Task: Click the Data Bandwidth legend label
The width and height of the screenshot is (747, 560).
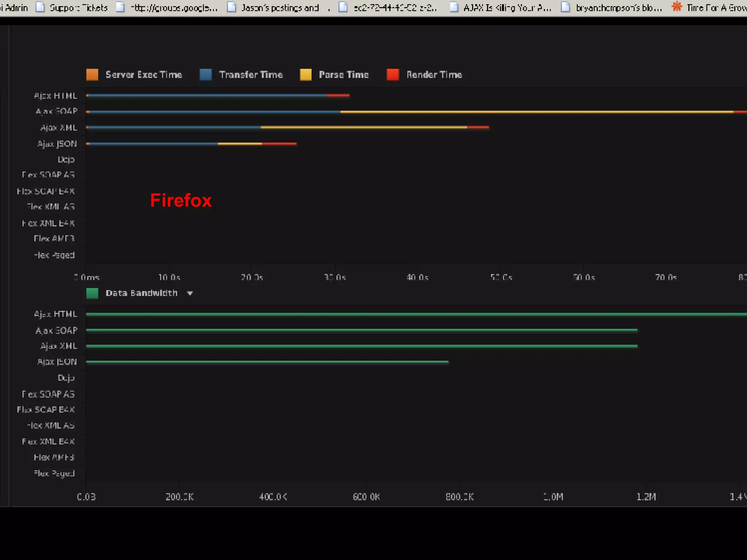Action: 142,293
